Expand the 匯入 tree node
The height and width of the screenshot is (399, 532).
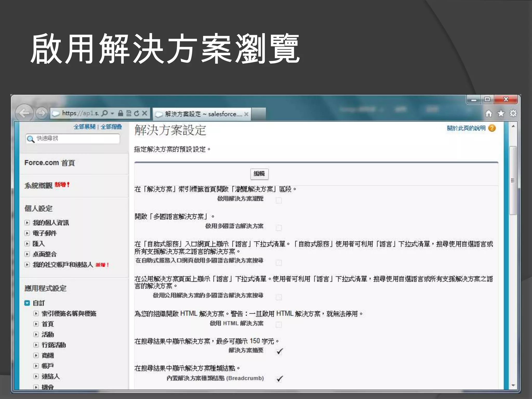point(27,244)
